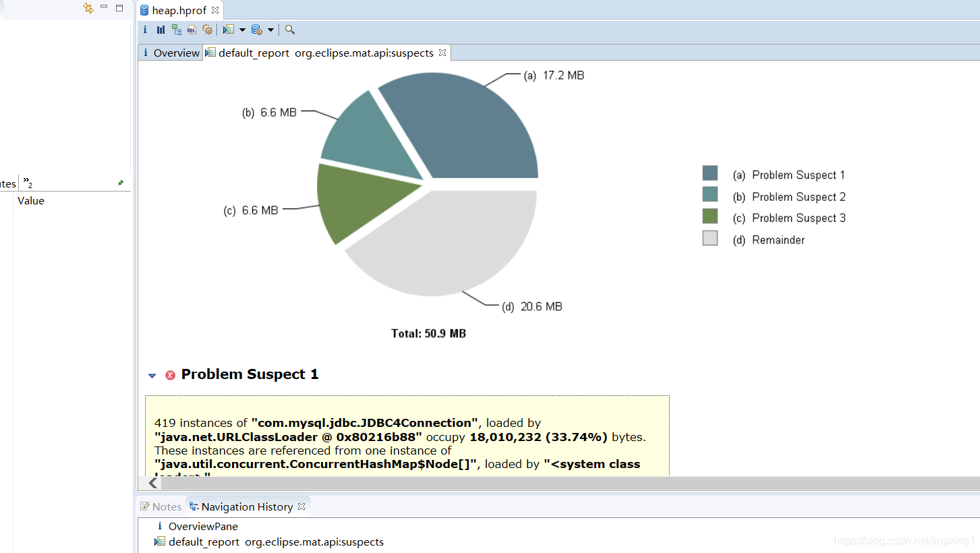
Task: Click the Find Object by Address magnifier
Action: click(x=290, y=30)
